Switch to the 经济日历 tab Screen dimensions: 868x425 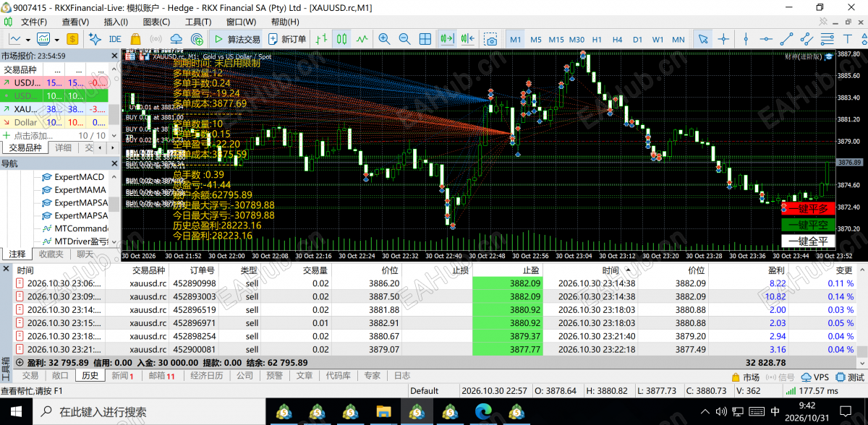point(207,376)
